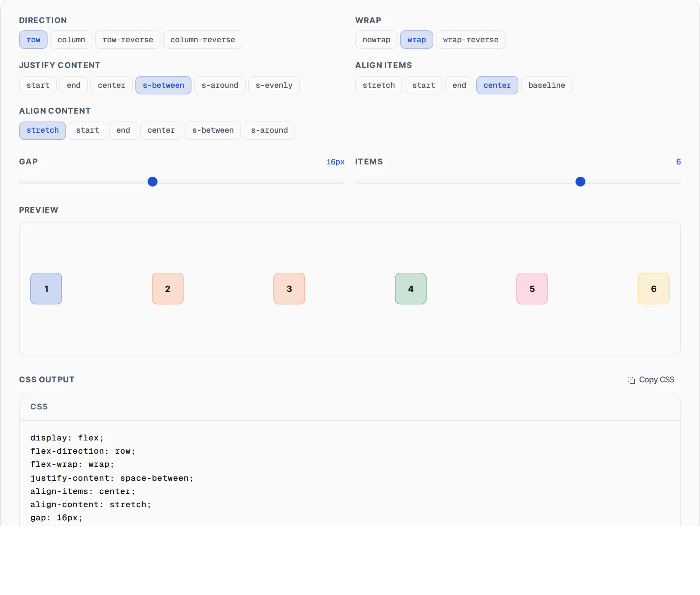Viewport: 700px width, 595px height.
Task: Set Justify Content to end
Action: pos(74,85)
